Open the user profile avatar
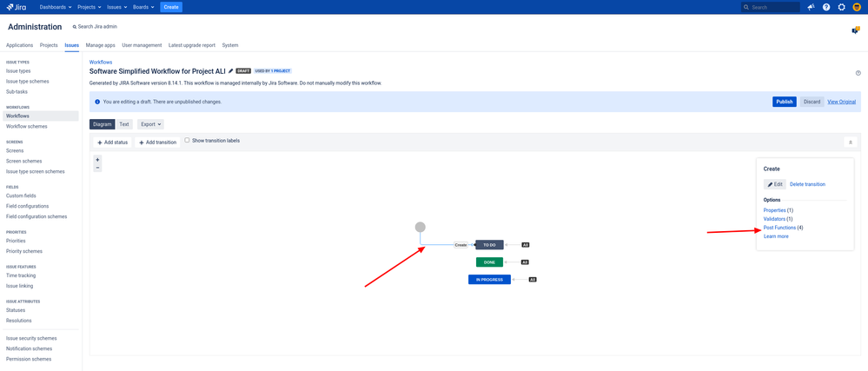The width and height of the screenshot is (868, 371). [857, 7]
